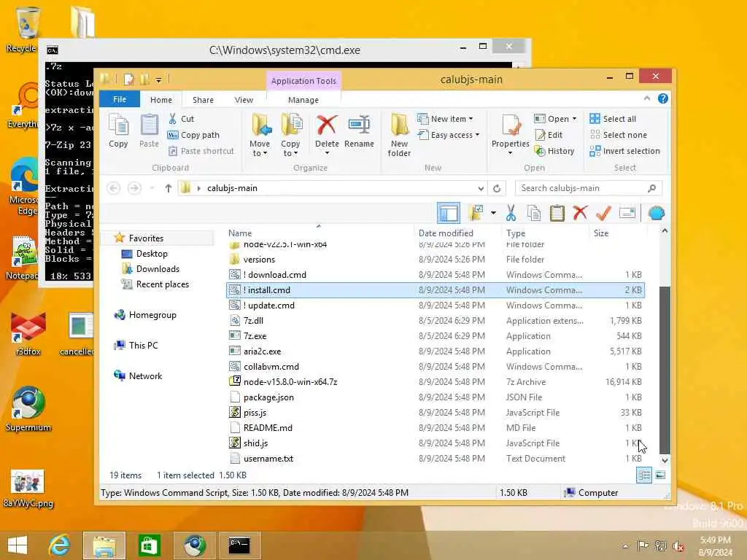Click the Cut scissors in the ribbon

coord(172,119)
